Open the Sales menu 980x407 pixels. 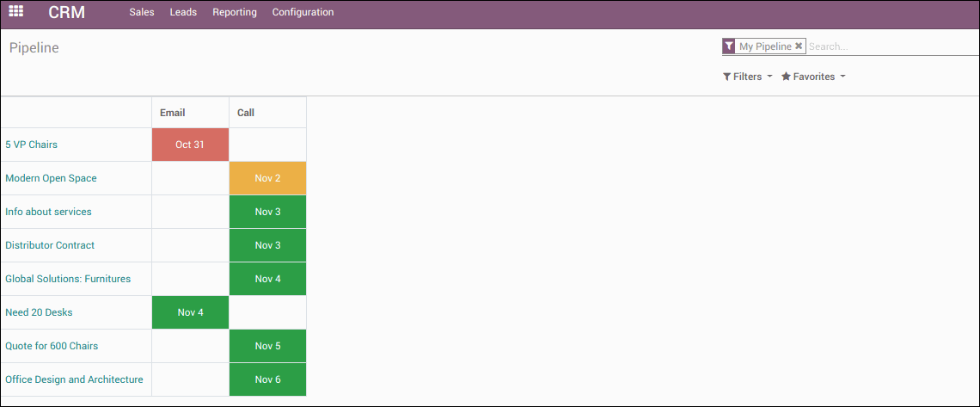point(142,12)
